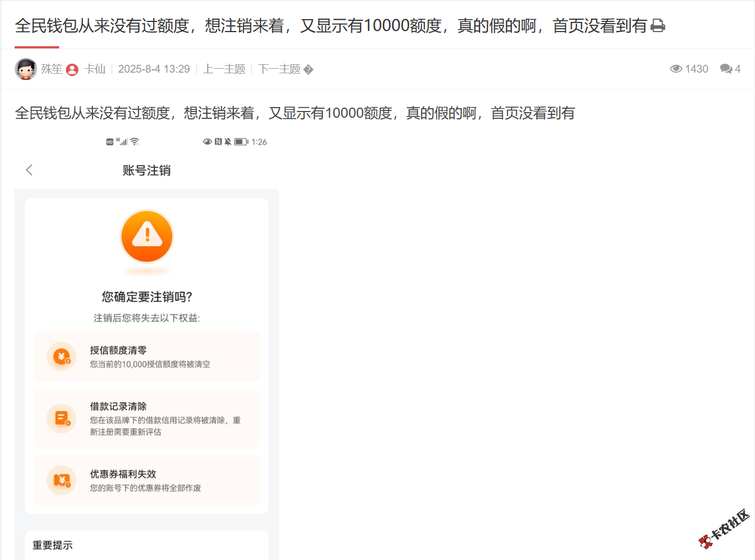Open the 殊笙 username link
Image resolution: width=755 pixels, height=560 pixels.
[x=52, y=69]
